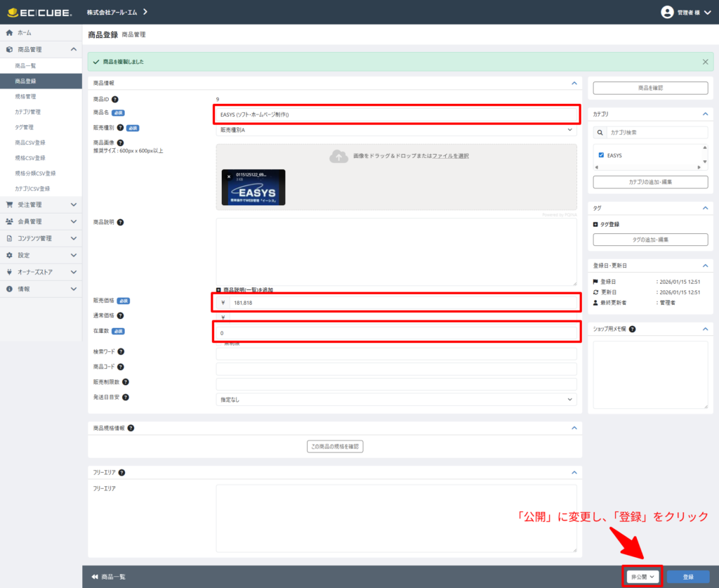Click the help icon next to 商品ID

click(114, 100)
